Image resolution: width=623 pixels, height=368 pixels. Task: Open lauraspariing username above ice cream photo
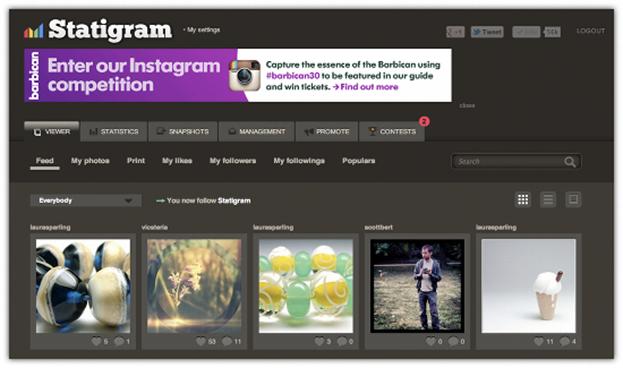click(496, 227)
